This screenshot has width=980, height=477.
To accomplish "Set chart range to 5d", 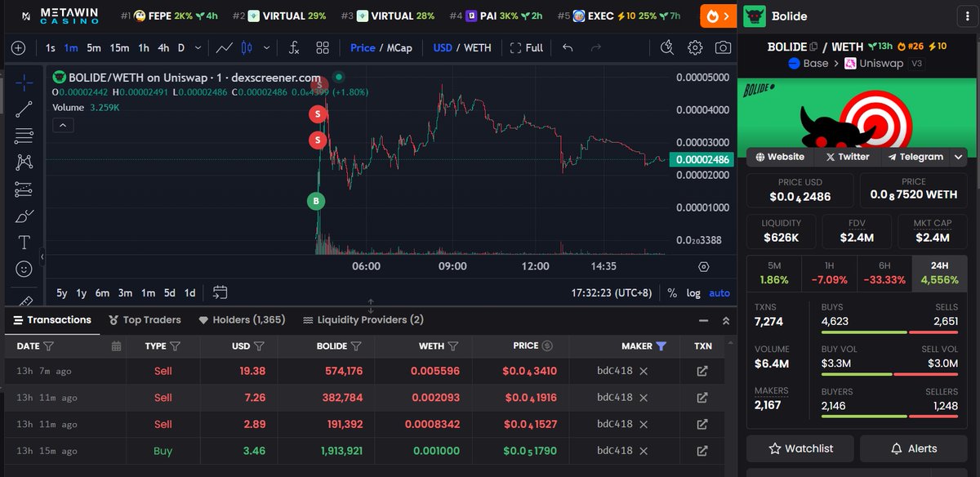I will tap(169, 292).
